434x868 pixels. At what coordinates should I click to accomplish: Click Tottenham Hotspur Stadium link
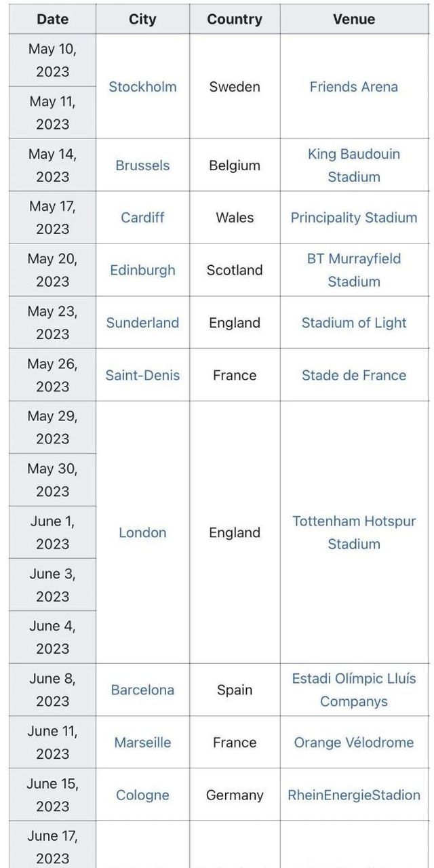click(353, 532)
